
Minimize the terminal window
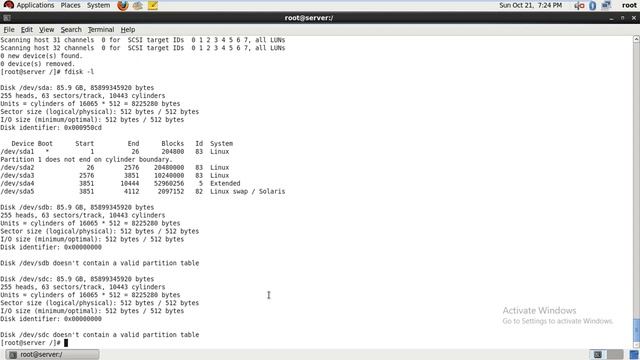pyautogui.click(x=611, y=18)
